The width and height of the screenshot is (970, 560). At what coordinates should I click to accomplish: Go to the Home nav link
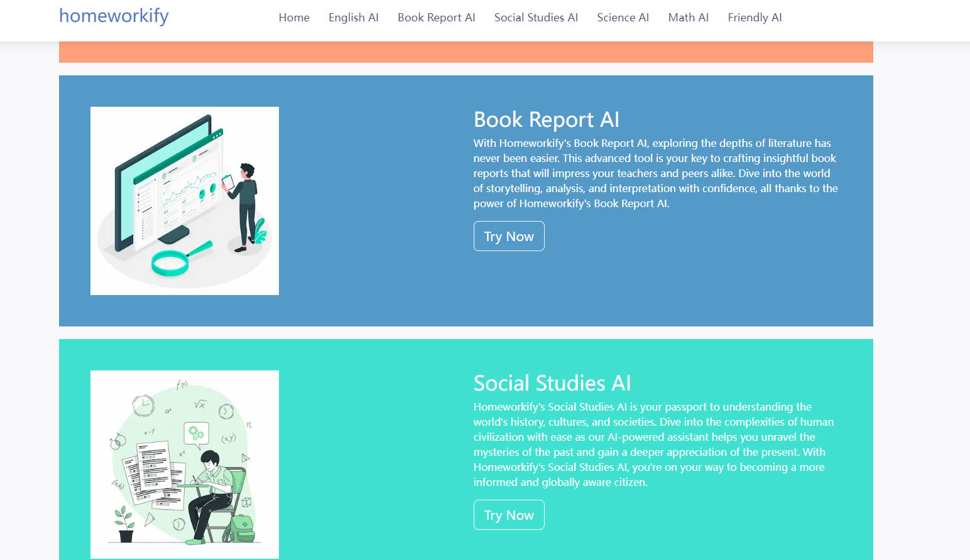click(x=294, y=18)
